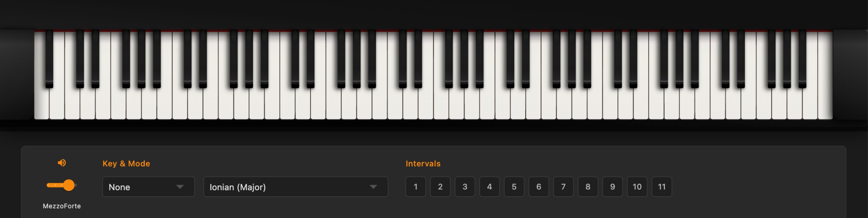This screenshot has height=218, width=868.
Task: Play the lowest white piano key
Action: 42,103
